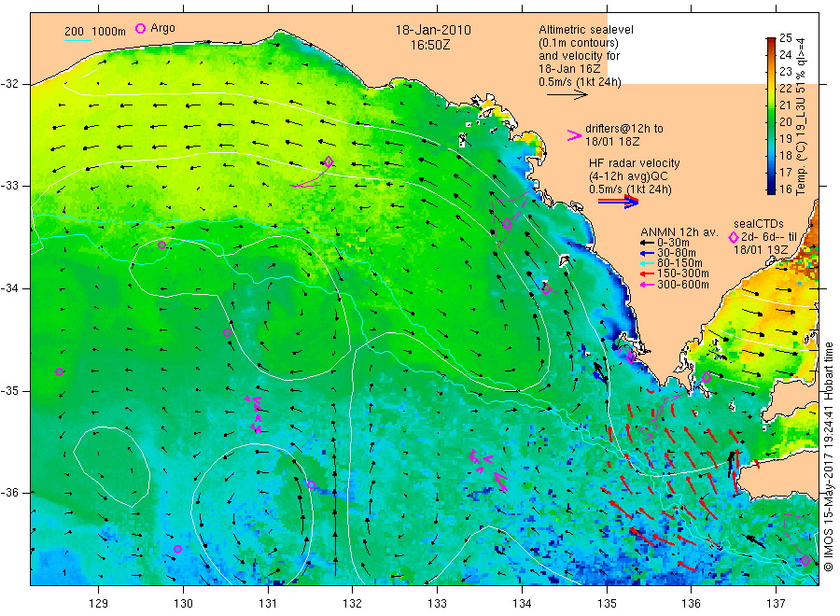
Task: Click the temperature color bar scale
Action: pos(771,115)
